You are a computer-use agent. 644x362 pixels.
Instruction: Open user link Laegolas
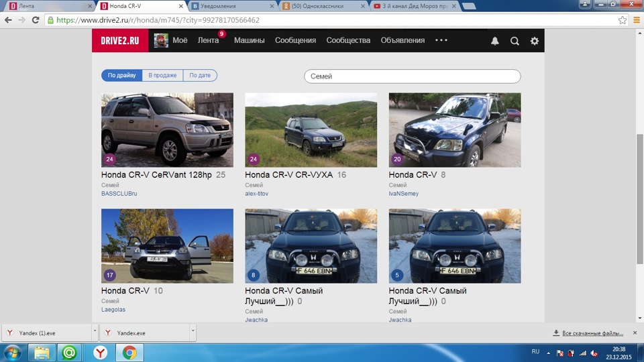point(113,310)
